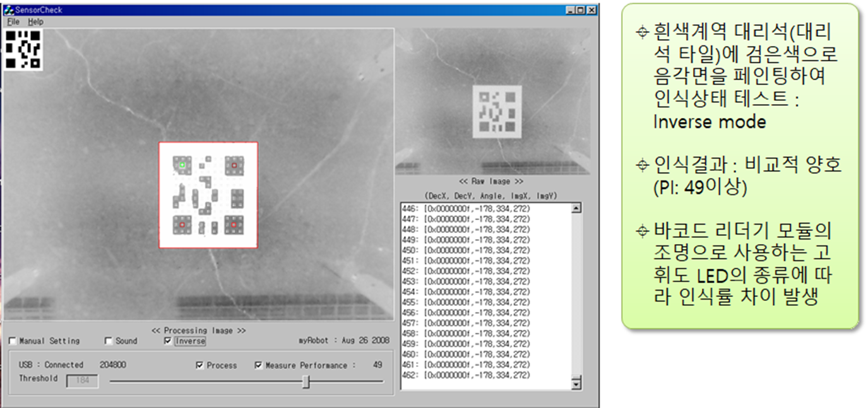Click the scroll down arrow of the data list
Viewport: 868px width, 408px height.
[x=576, y=383]
